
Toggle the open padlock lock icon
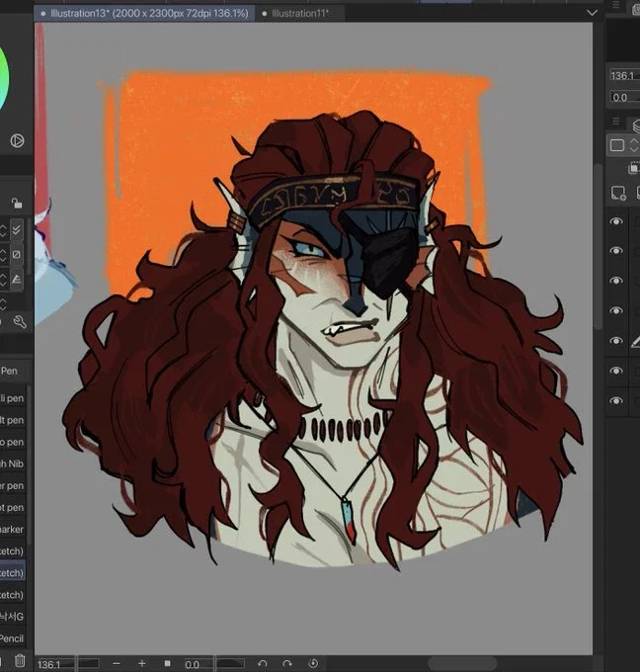pos(17,203)
